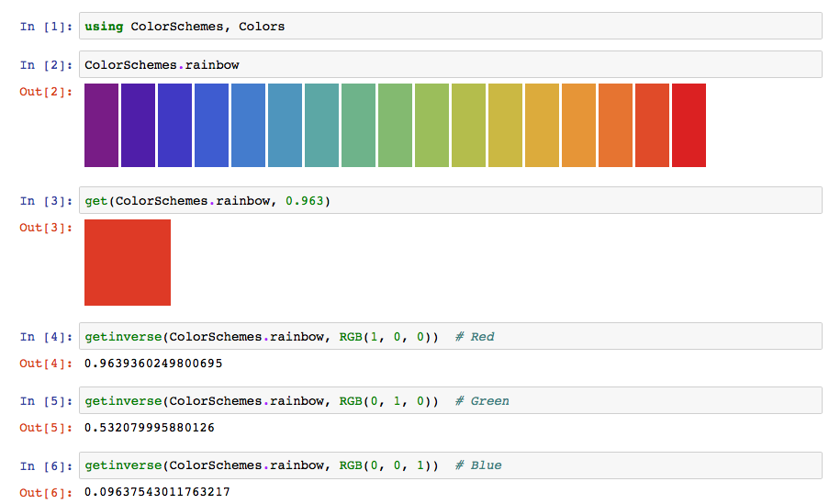Viewport: 829px width, 504px height.
Task: Select the In [3] prompt label
Action: coord(46,201)
